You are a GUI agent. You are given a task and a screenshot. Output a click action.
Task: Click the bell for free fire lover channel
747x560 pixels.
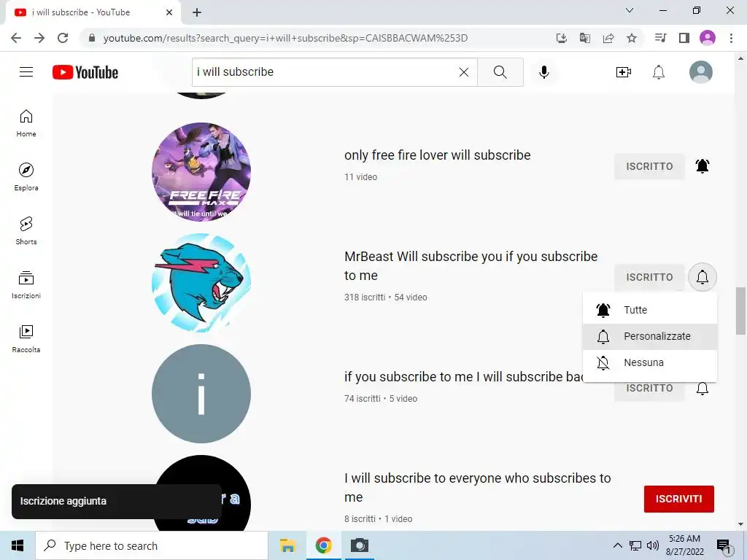(x=703, y=166)
